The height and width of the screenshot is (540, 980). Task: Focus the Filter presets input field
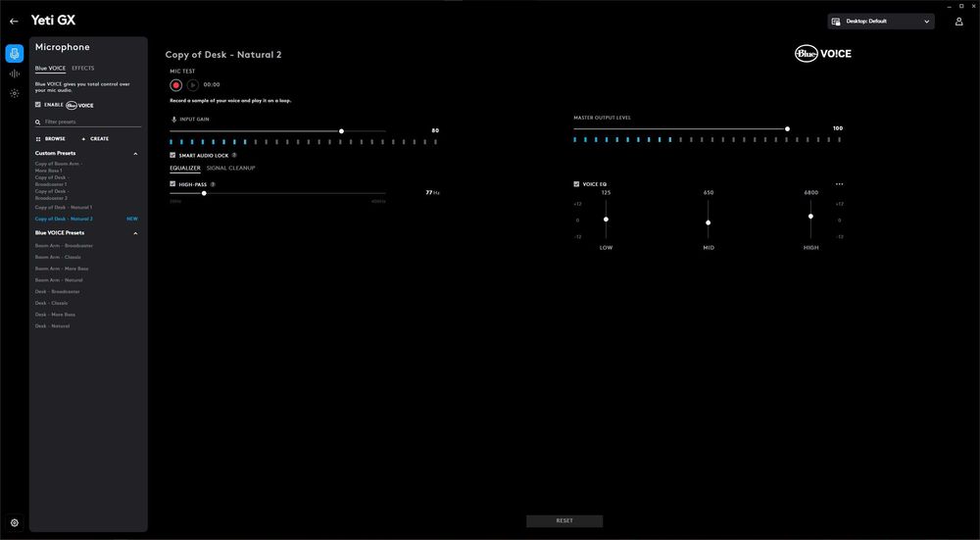(88, 123)
